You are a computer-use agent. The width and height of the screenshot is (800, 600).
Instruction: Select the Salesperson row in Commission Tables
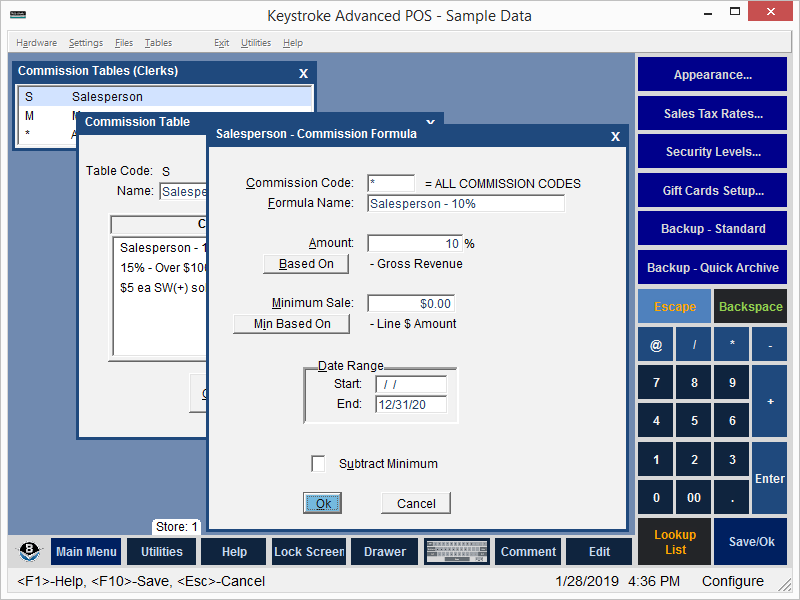(x=165, y=97)
